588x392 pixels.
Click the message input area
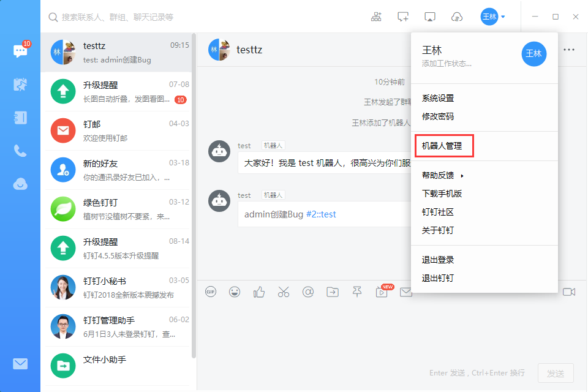click(391, 332)
